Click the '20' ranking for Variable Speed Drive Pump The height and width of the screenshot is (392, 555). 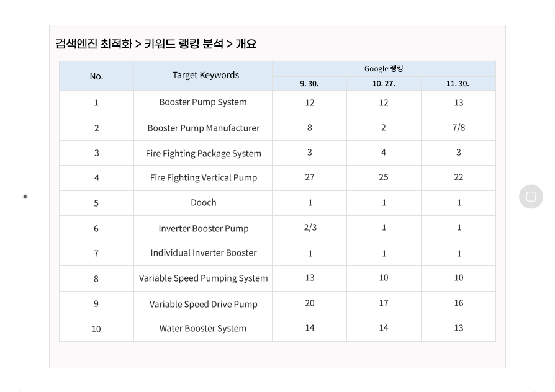coord(310,303)
